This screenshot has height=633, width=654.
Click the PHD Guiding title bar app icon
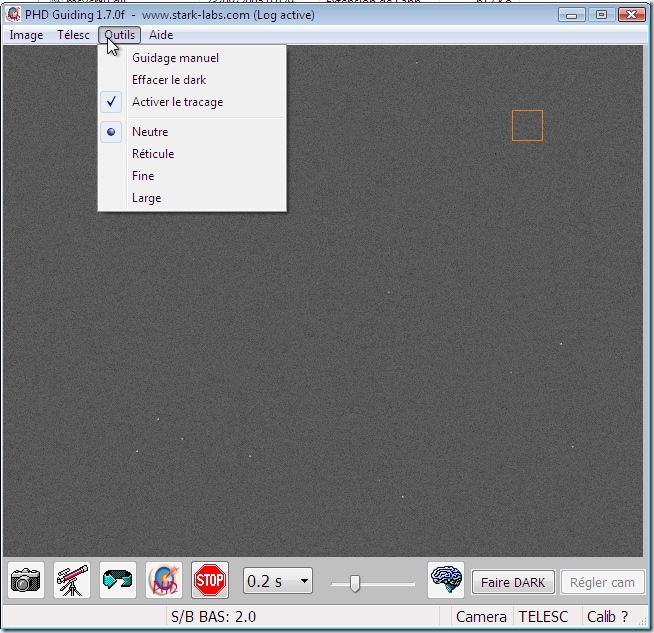[13, 15]
